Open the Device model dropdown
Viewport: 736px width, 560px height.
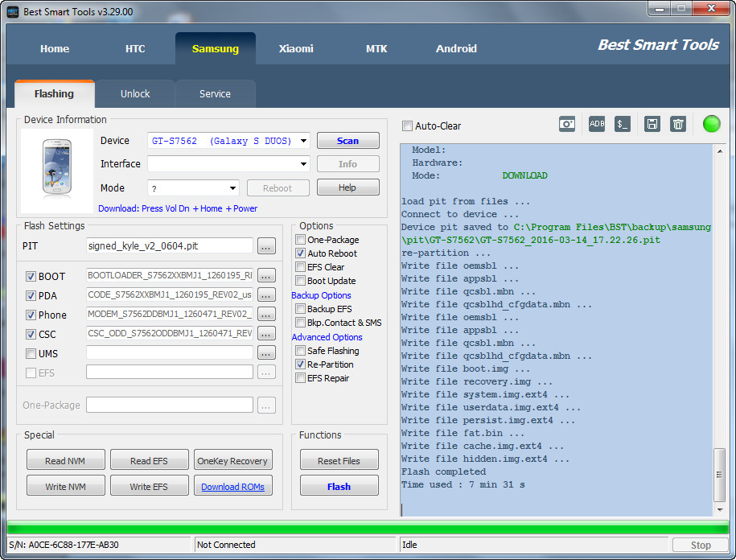pyautogui.click(x=304, y=141)
